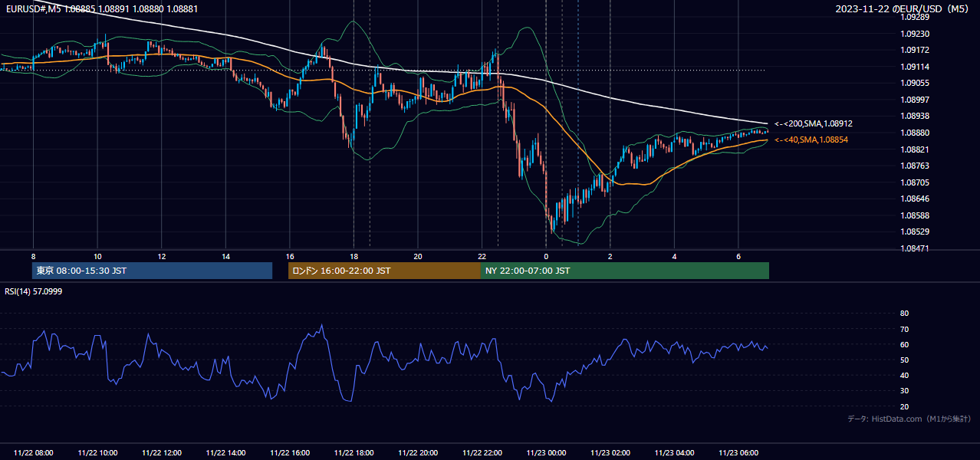Click the ロンドン 16:00-22:00 JST session bar

coord(384,271)
